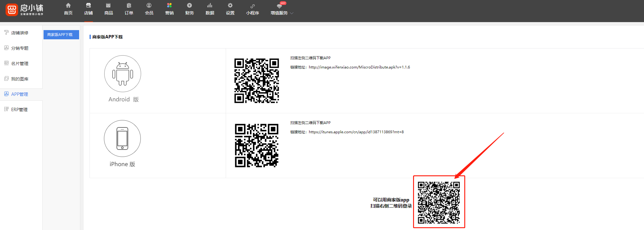Click the HOT badge on 增值服务
This screenshot has height=230, width=644.
click(283, 3)
